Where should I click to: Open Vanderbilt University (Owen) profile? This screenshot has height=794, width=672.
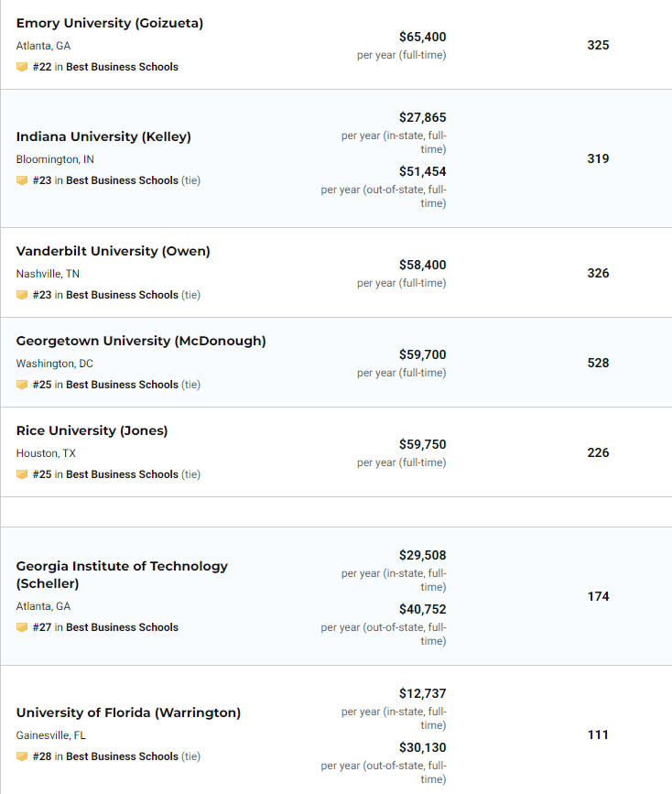point(113,251)
